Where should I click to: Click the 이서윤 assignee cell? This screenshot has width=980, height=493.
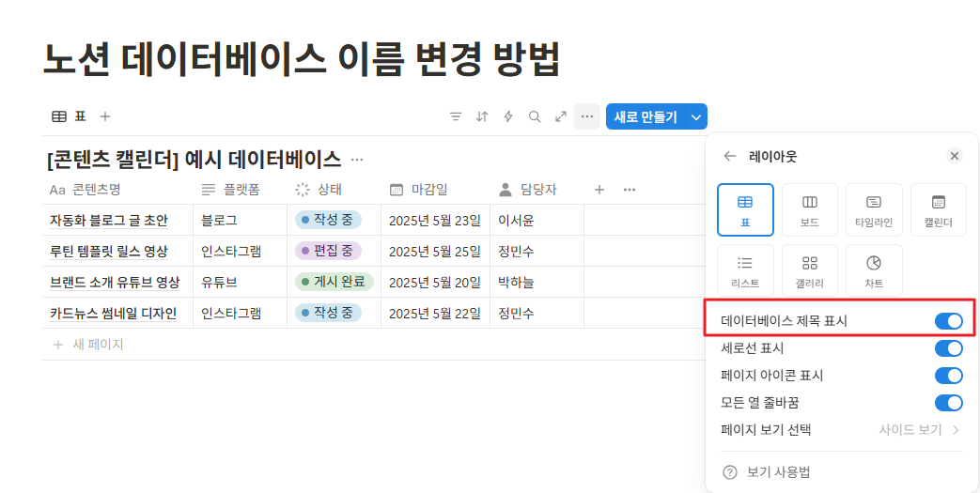[x=537, y=220]
